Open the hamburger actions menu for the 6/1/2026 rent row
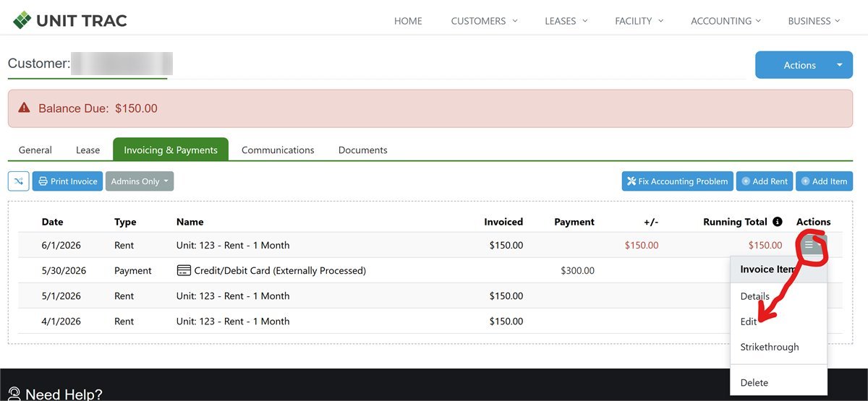 click(x=813, y=246)
